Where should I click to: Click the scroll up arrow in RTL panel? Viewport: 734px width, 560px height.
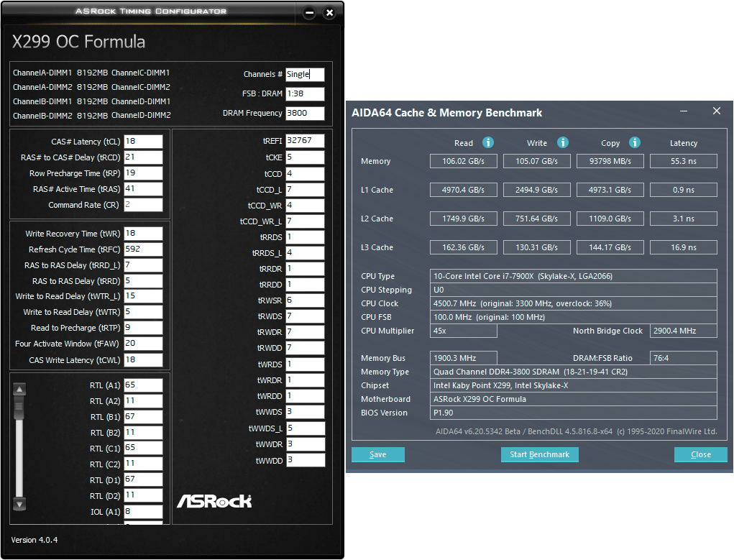[19, 389]
